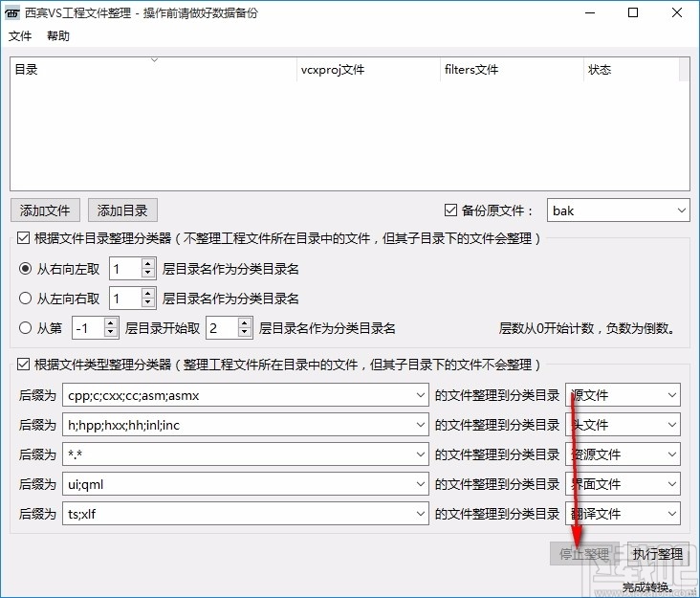Open the 帮助 menu
The image size is (700, 598).
coord(58,36)
